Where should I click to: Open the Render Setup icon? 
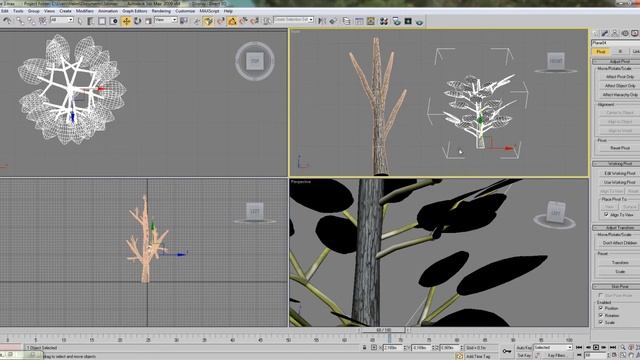[x=396, y=21]
